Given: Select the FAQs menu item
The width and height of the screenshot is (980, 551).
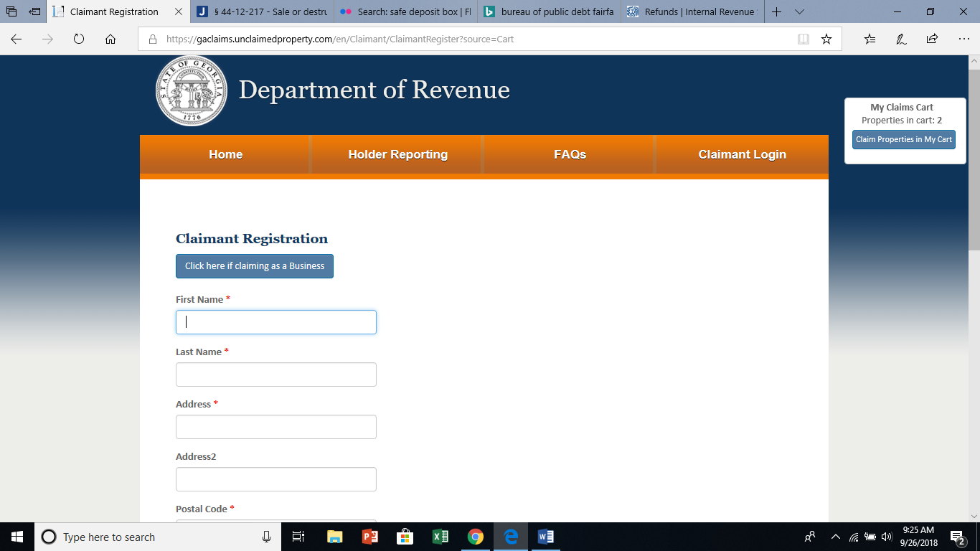Looking at the screenshot, I should 568,154.
